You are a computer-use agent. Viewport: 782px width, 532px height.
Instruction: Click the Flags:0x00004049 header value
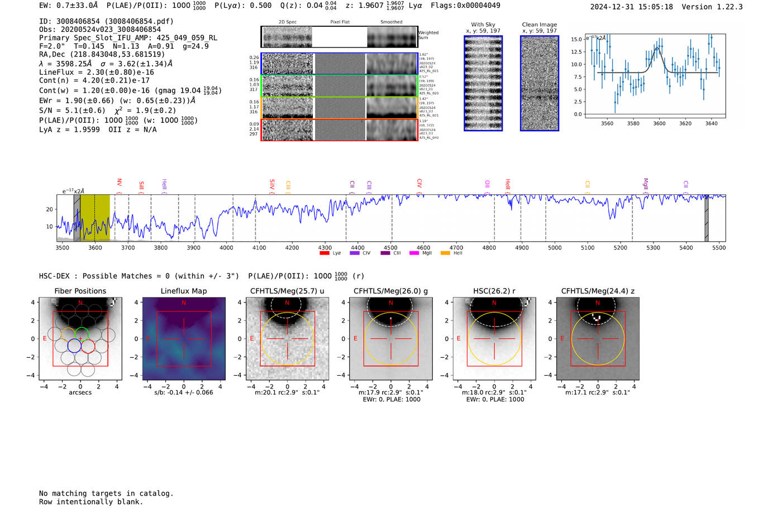tap(465, 6)
